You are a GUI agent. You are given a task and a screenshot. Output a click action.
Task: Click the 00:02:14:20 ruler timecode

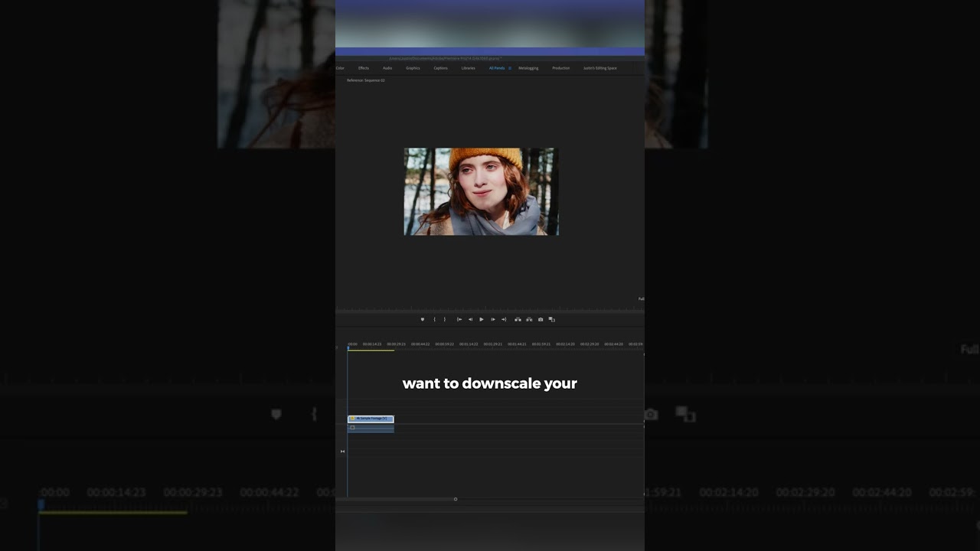[565, 344]
